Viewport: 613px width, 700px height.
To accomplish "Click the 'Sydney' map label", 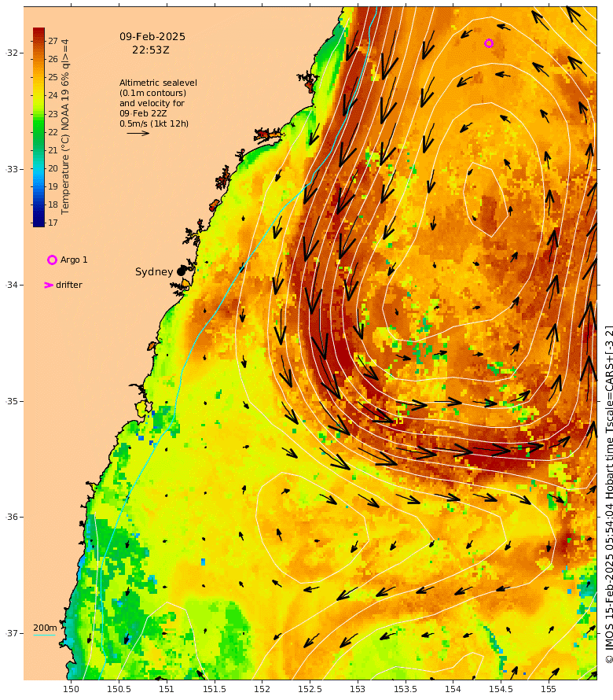I will (x=154, y=272).
